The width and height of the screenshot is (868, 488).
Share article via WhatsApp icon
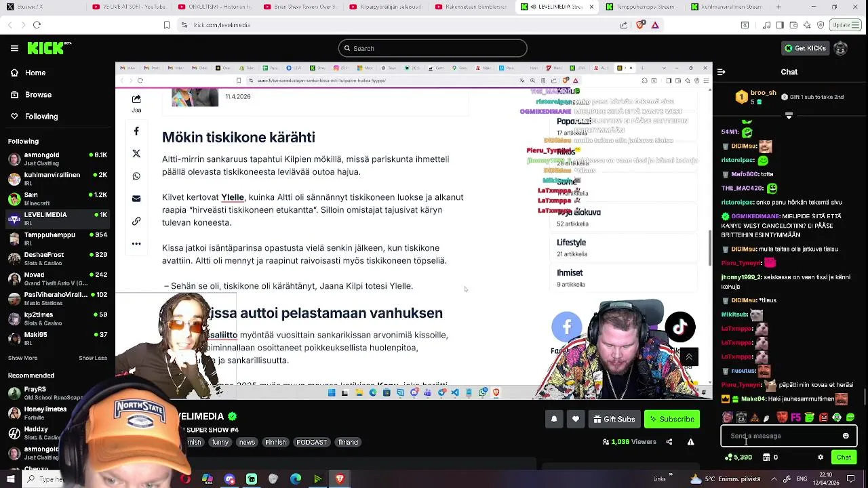click(136, 176)
